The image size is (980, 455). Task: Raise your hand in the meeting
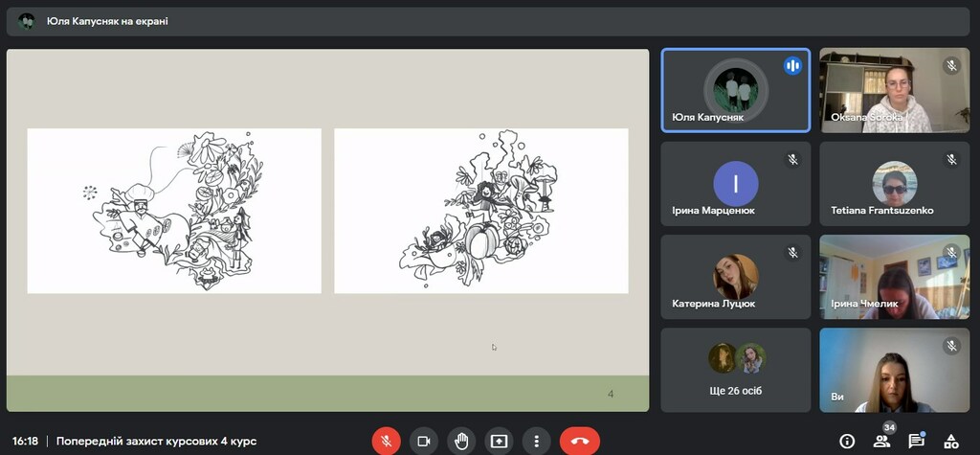coord(461,442)
